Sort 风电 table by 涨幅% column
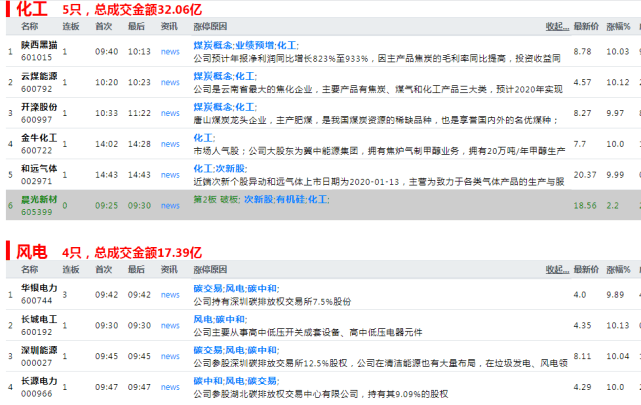Screen dimensions: 641x405 pyautogui.click(x=619, y=270)
